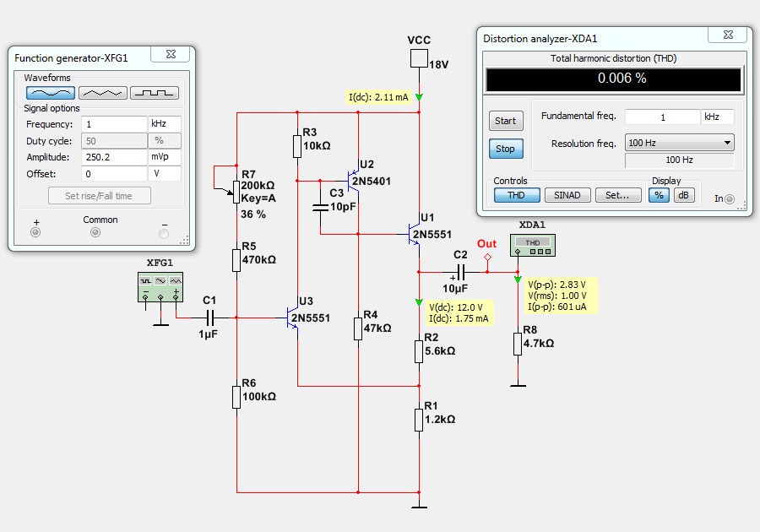Viewport: 760px width, 532px height.
Task: Click the XDA1 distortion analyzer instrument icon
Action: 533,245
